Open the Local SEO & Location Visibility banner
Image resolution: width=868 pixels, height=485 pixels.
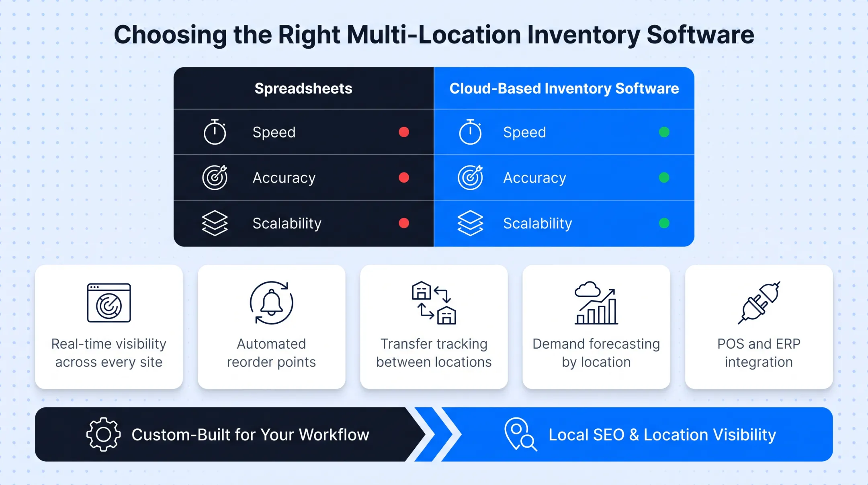click(637, 434)
